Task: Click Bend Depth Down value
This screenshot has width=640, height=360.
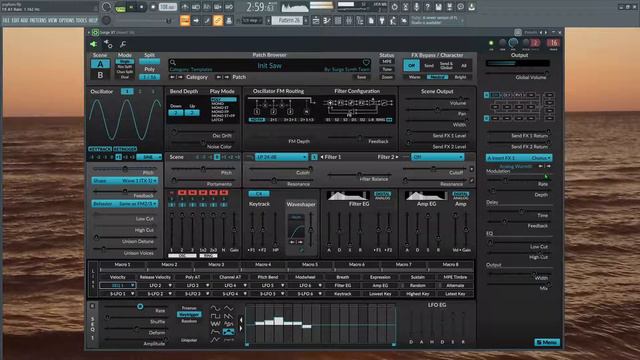Action: click(176, 113)
